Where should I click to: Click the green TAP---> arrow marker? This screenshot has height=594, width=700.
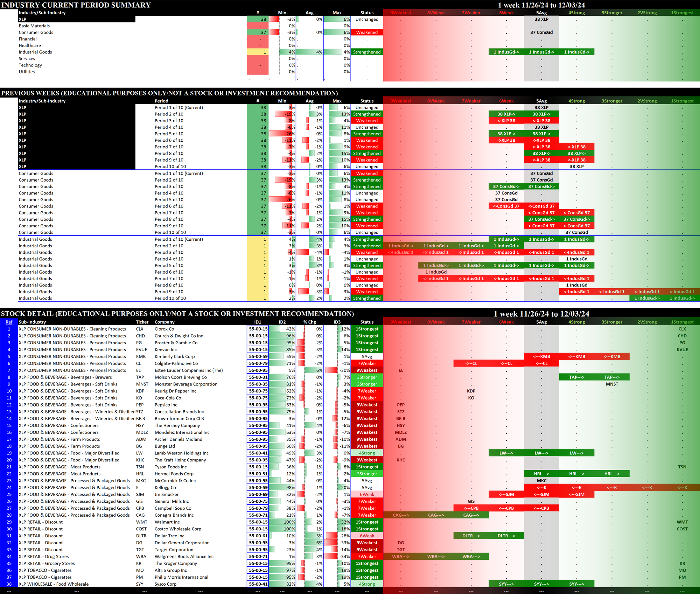576,377
